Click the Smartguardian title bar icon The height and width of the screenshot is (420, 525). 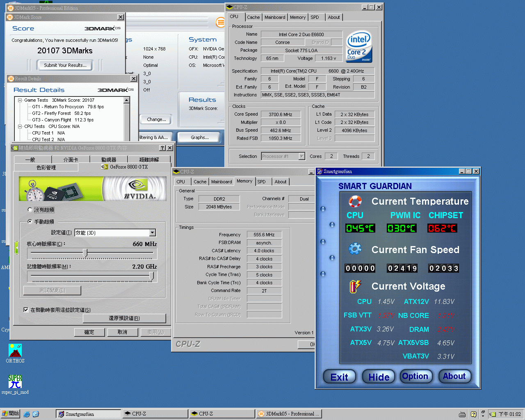(320, 171)
